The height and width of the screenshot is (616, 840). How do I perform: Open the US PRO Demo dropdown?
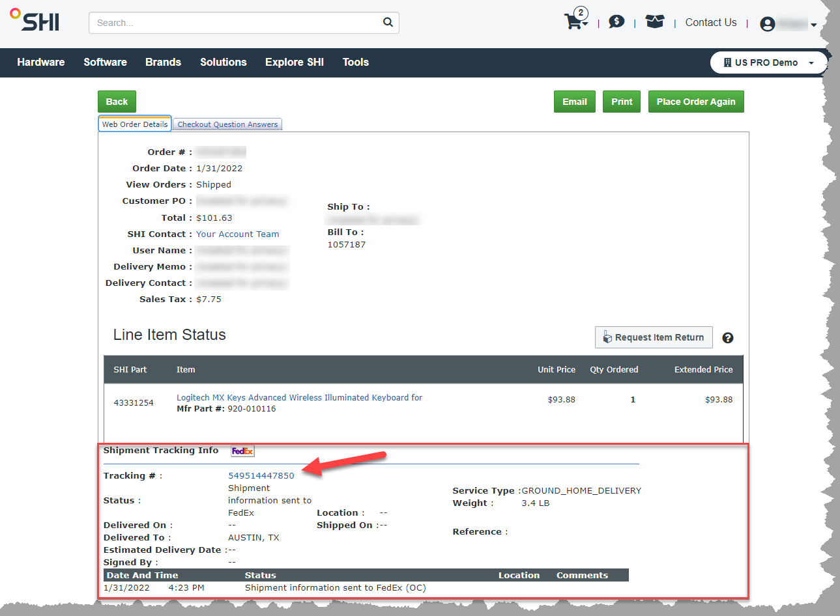point(769,63)
